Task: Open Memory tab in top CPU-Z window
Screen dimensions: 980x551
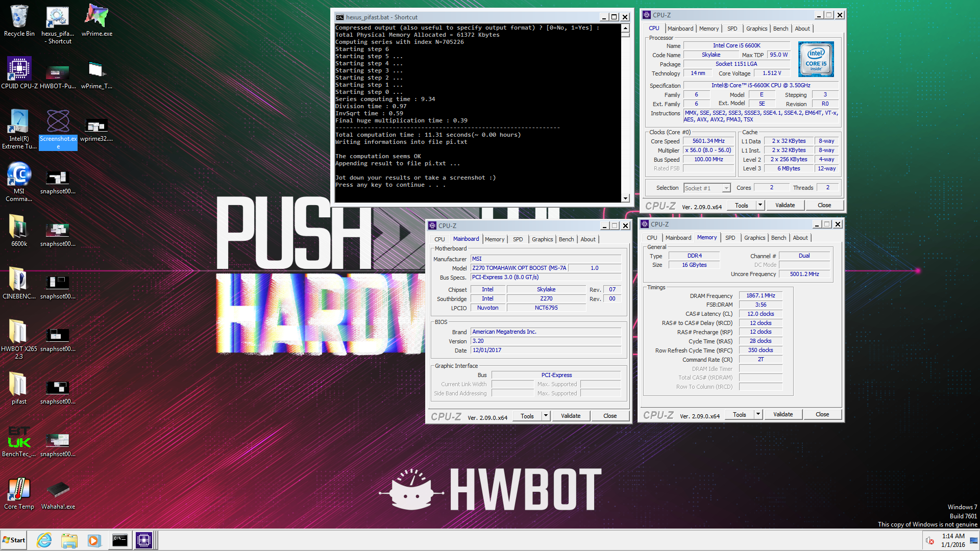Action: click(x=708, y=29)
